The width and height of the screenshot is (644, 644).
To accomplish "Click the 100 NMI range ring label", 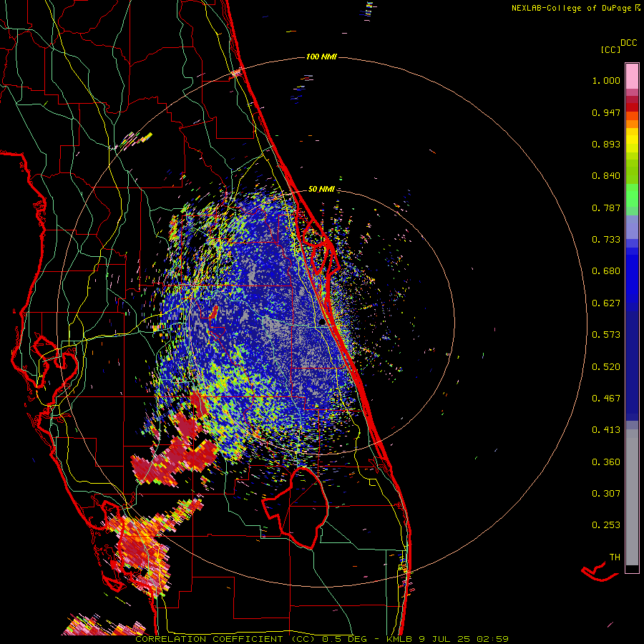I will (321, 57).
